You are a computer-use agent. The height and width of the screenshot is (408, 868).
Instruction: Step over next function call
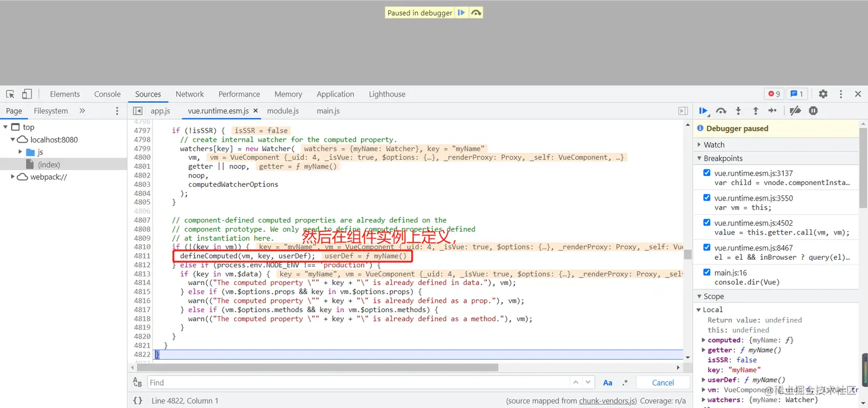[721, 111]
